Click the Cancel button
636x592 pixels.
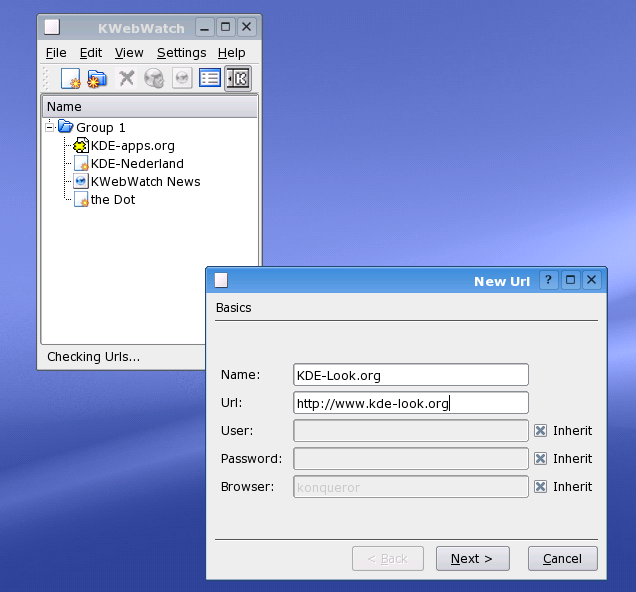tap(563, 559)
